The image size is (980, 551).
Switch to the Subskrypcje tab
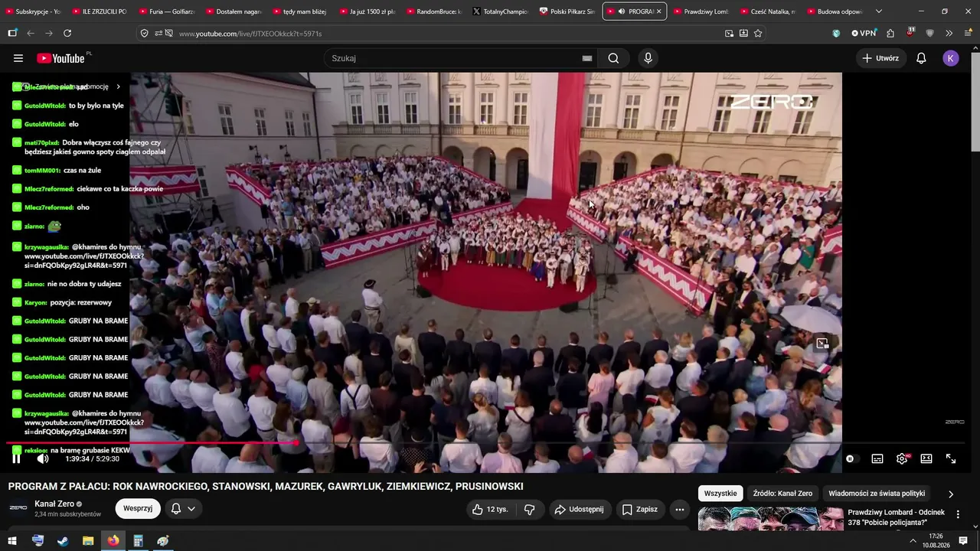click(33, 11)
